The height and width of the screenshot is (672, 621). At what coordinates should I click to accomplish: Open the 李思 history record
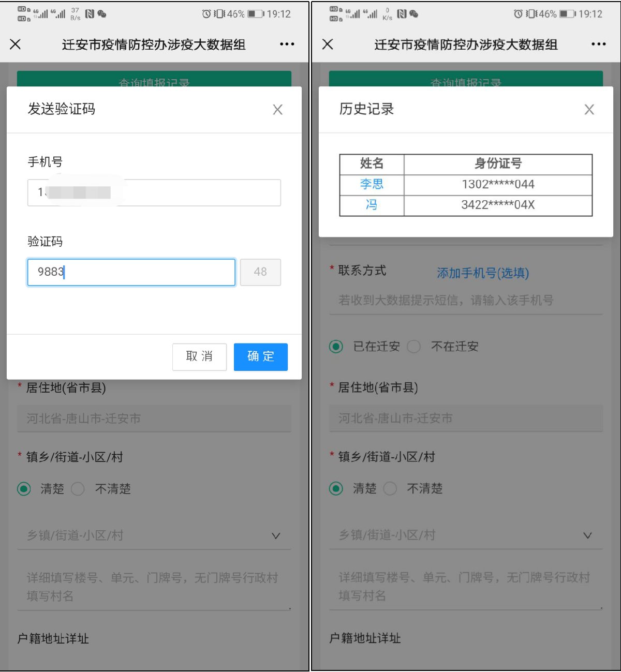click(x=372, y=184)
